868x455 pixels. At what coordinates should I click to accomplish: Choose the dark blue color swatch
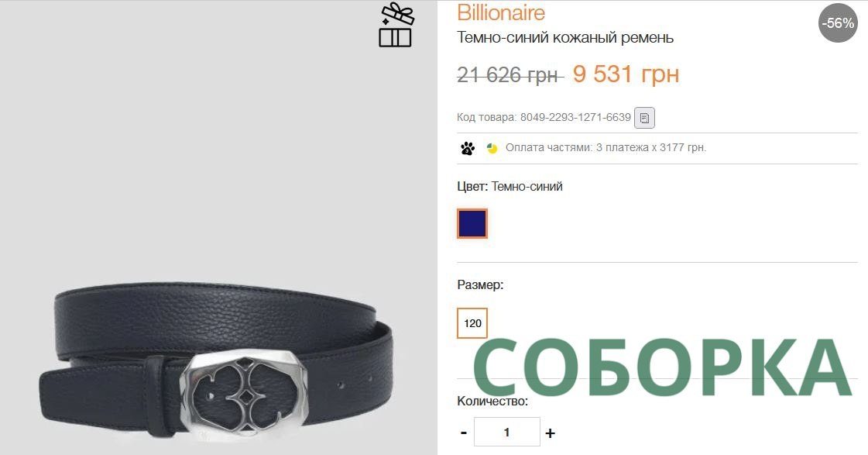click(x=472, y=223)
